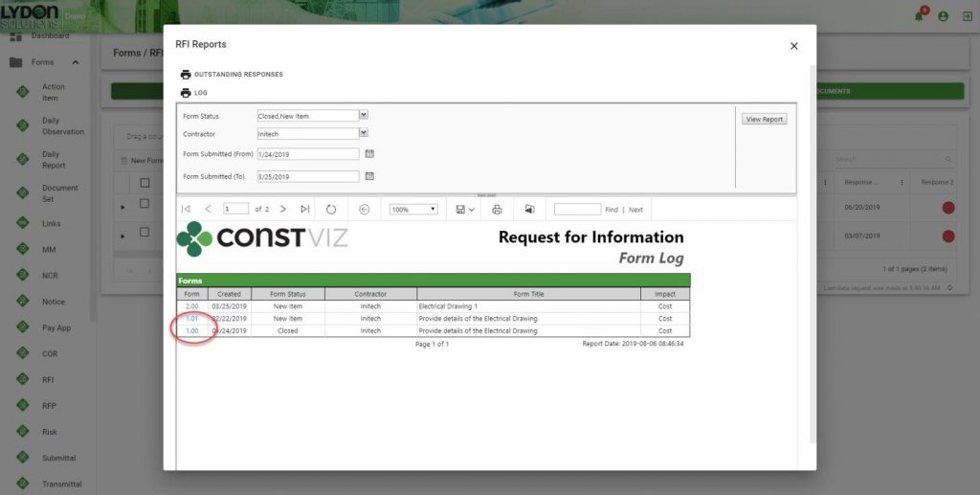Go to the last report page
980x495 pixels.
(304, 209)
